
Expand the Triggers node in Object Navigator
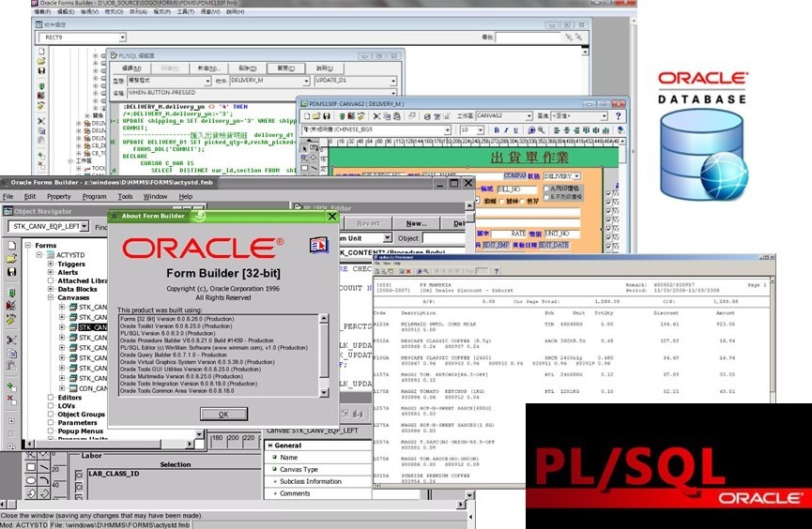point(51,264)
